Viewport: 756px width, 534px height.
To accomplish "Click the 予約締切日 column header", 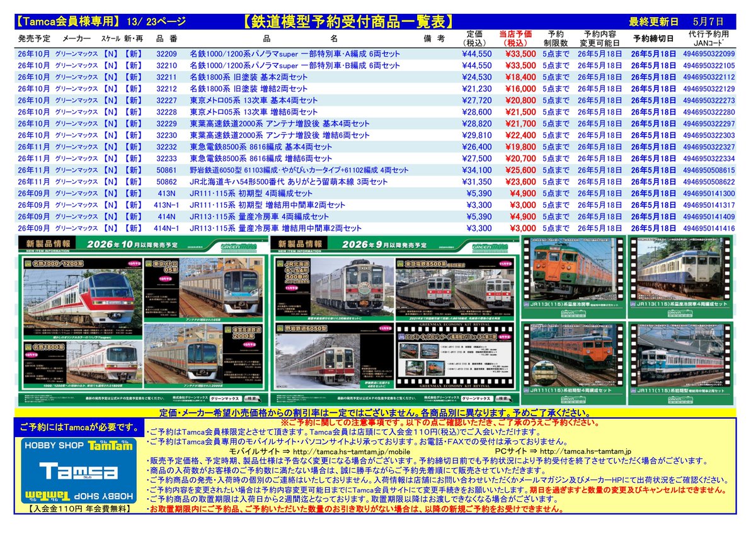I will point(653,38).
